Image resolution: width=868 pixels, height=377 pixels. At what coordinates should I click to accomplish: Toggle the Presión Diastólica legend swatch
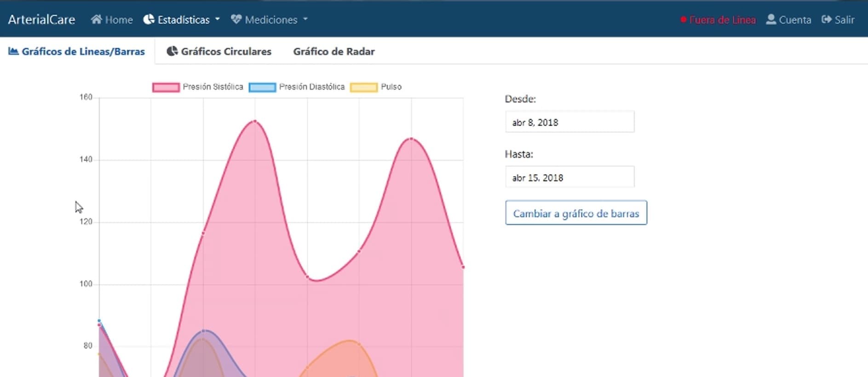pos(262,87)
